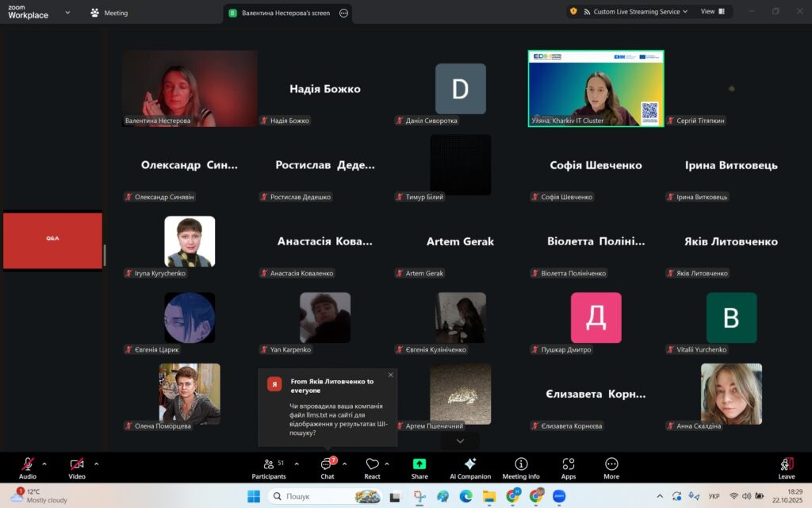Open the Participants panel
This screenshot has width=812, height=508.
pos(269,467)
